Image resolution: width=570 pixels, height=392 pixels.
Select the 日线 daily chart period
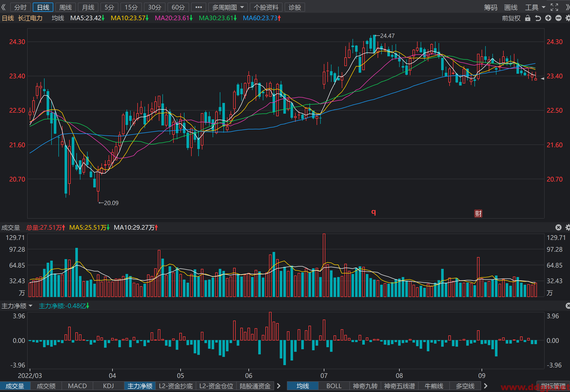click(43, 7)
